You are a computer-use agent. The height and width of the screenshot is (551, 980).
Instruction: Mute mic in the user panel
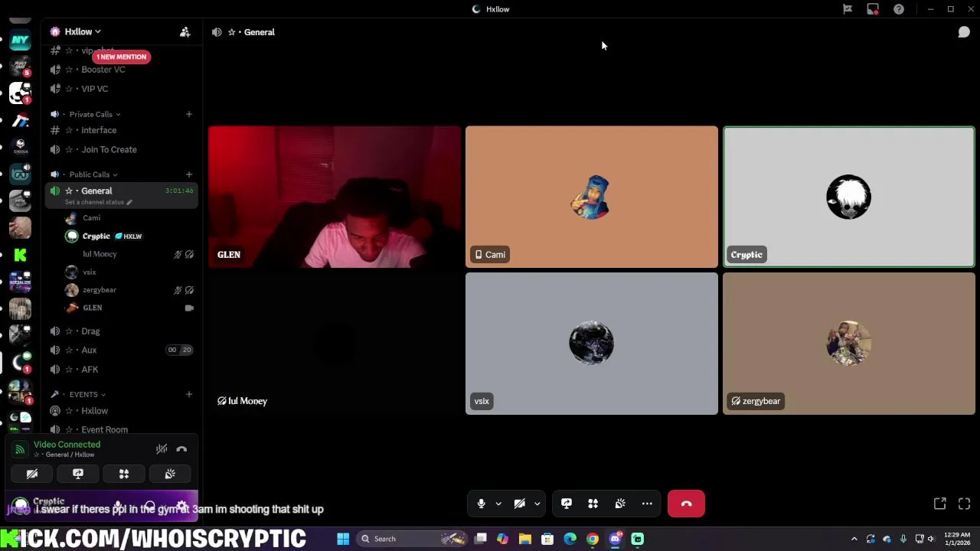[x=118, y=506]
